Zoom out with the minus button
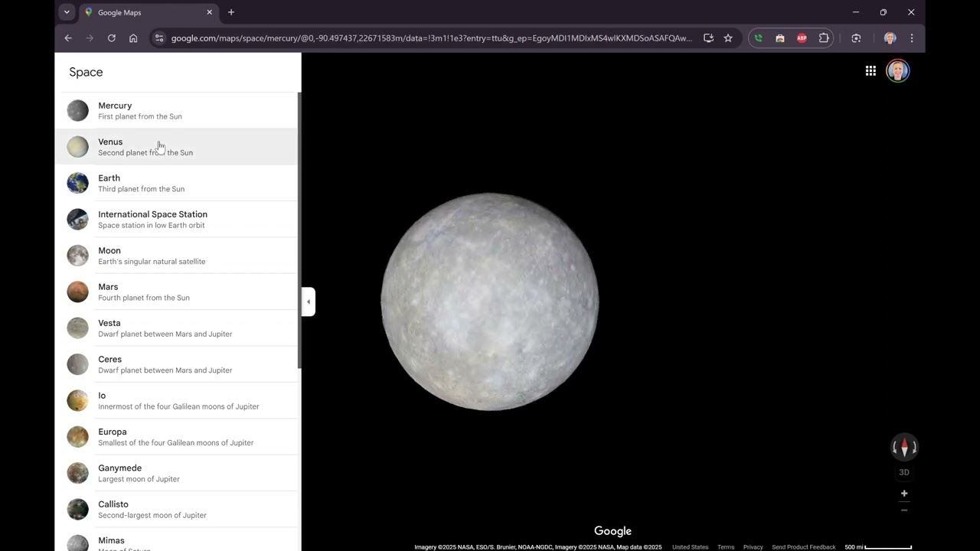This screenshot has width=980, height=551. pyautogui.click(x=904, y=510)
